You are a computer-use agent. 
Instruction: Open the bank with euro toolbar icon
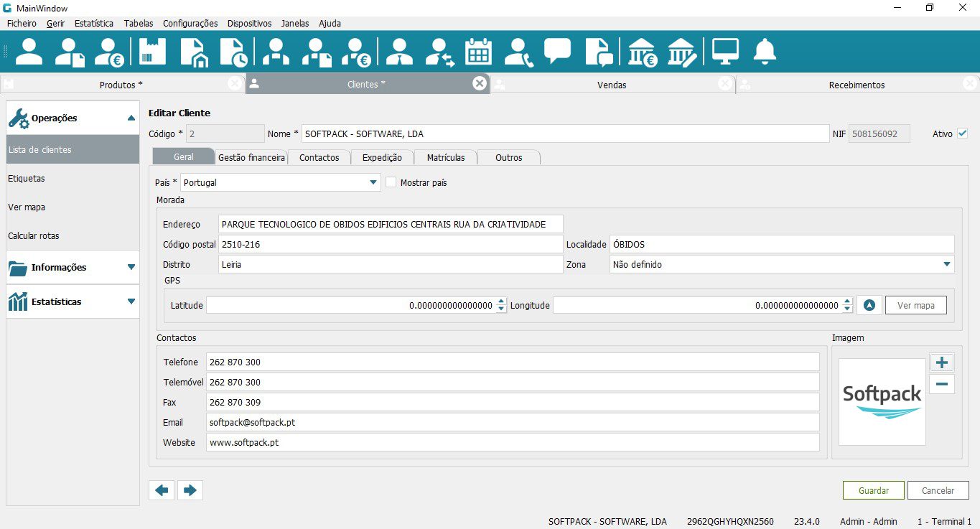(x=642, y=52)
